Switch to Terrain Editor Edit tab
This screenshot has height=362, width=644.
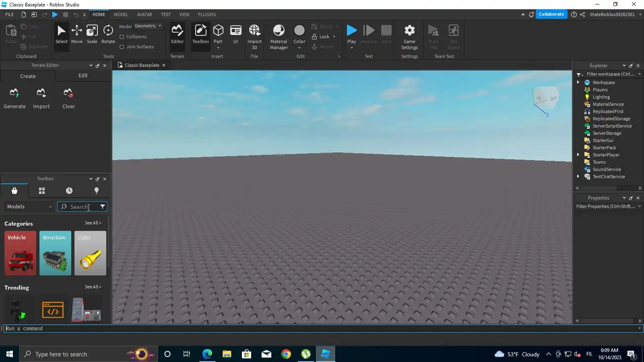click(83, 76)
